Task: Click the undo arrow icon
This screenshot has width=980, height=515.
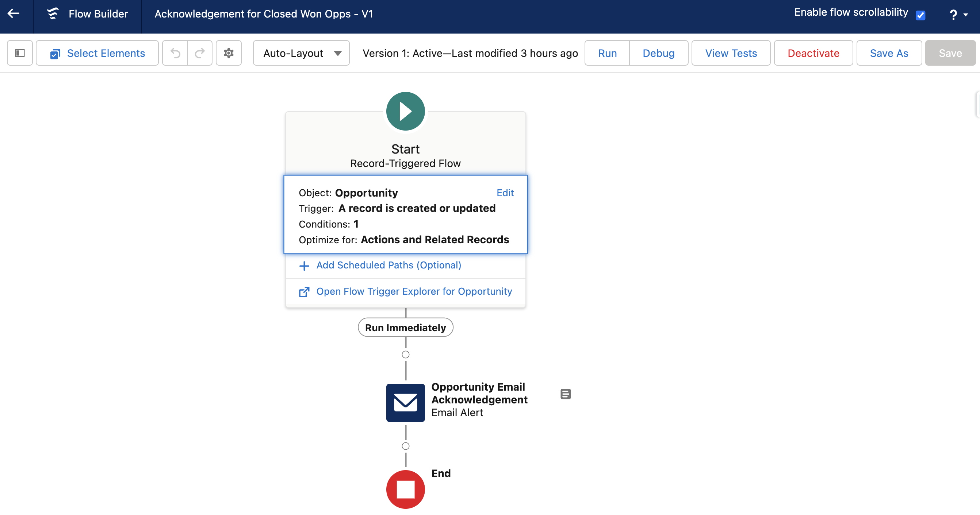Action: pyautogui.click(x=175, y=53)
